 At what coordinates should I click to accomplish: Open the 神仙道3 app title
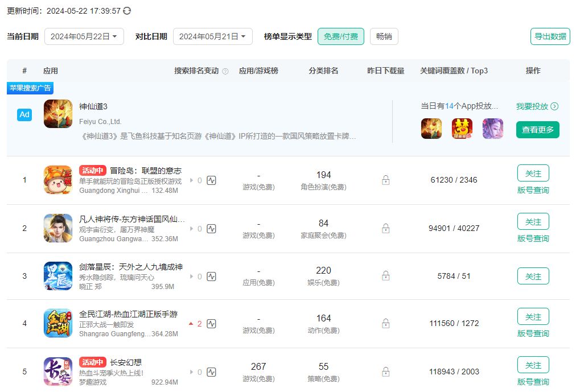pyautogui.click(x=93, y=106)
